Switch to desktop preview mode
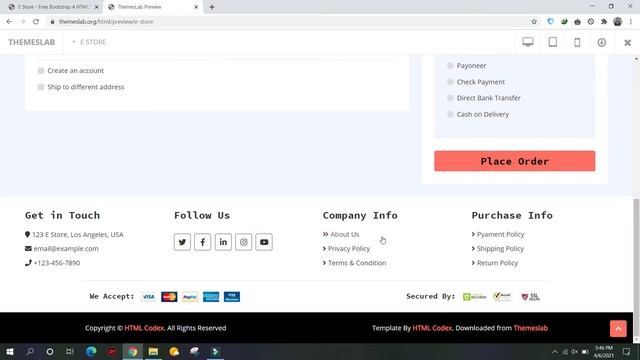 [528, 42]
